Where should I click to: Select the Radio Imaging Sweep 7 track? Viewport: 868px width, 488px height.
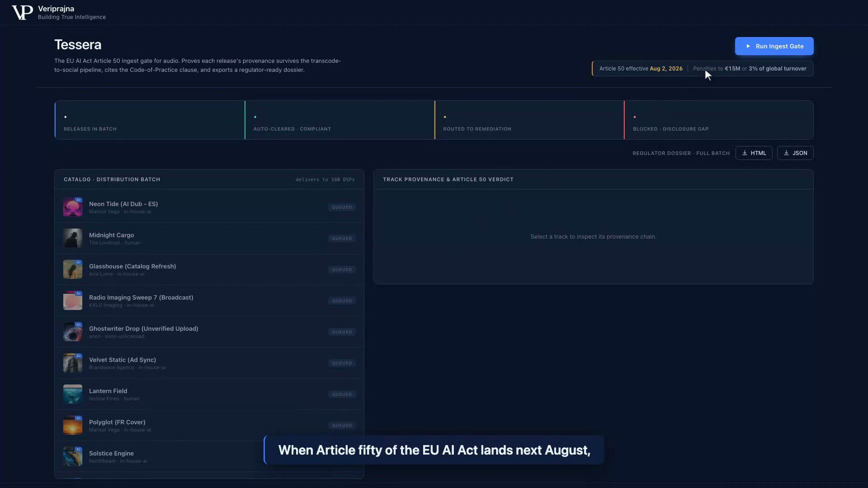[209, 300]
